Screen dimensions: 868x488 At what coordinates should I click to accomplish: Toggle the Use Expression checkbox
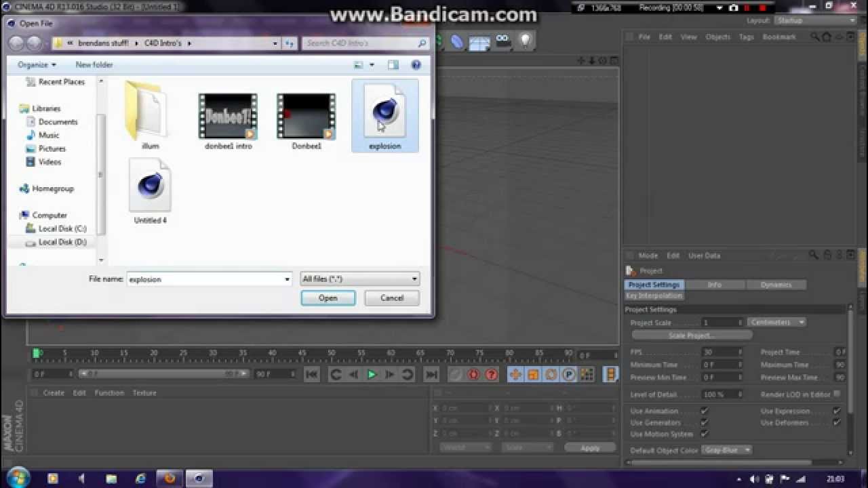pyautogui.click(x=837, y=411)
